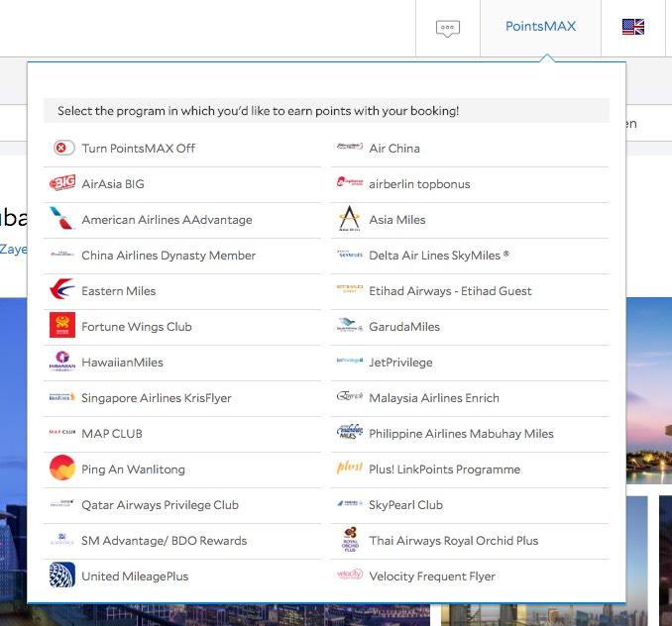
Task: Click the China Airlines Dynasty Member logo
Action: coord(62,255)
